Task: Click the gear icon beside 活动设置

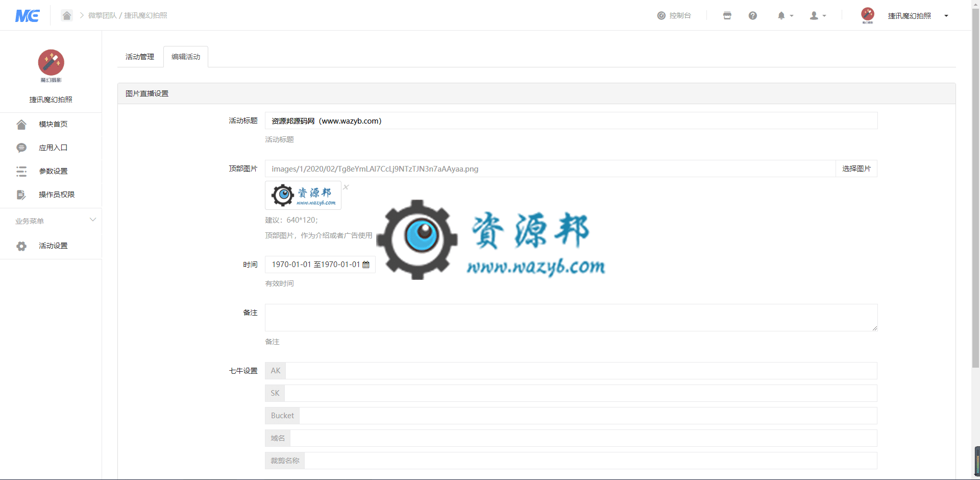Action: tap(21, 246)
